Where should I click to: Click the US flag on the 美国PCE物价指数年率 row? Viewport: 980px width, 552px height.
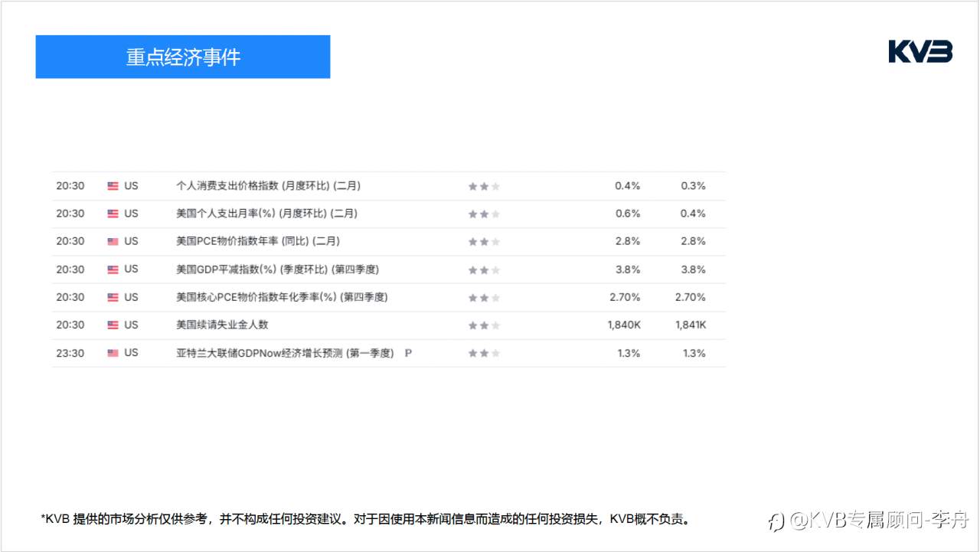pos(112,241)
